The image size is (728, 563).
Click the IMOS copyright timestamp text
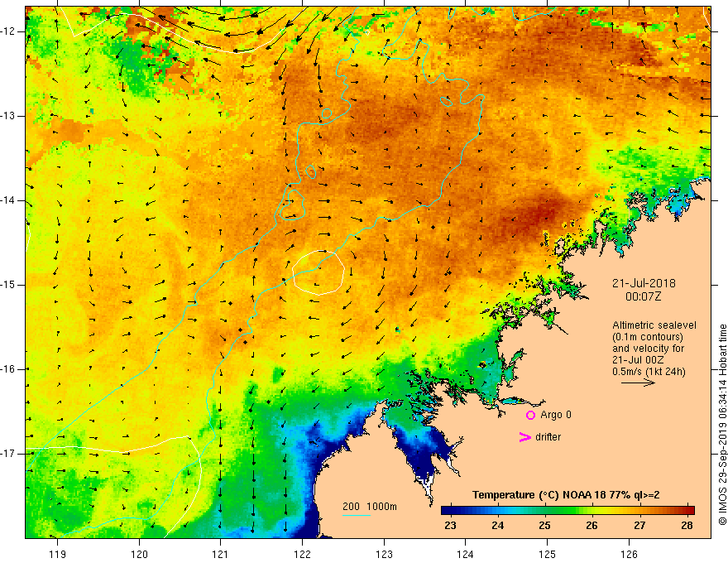pos(722,425)
